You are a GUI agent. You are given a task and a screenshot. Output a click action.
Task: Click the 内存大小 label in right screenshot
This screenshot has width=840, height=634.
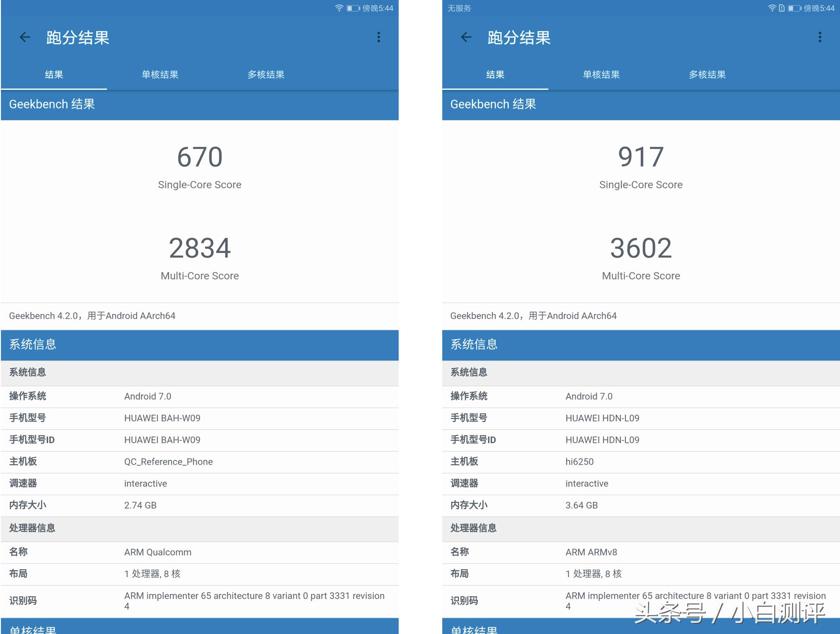[469, 505]
